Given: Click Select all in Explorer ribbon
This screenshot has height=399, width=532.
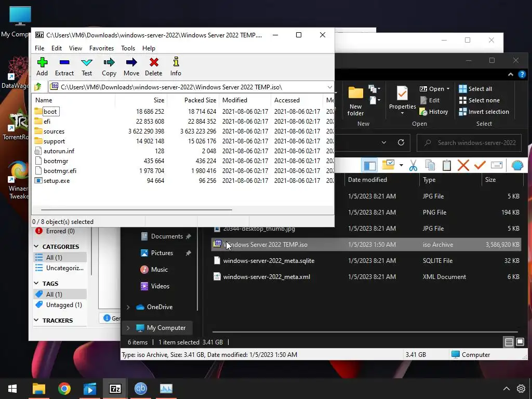Looking at the screenshot, I should [475, 89].
